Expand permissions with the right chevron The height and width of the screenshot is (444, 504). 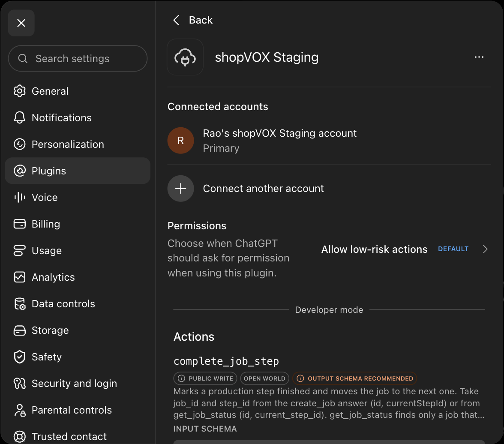(485, 249)
